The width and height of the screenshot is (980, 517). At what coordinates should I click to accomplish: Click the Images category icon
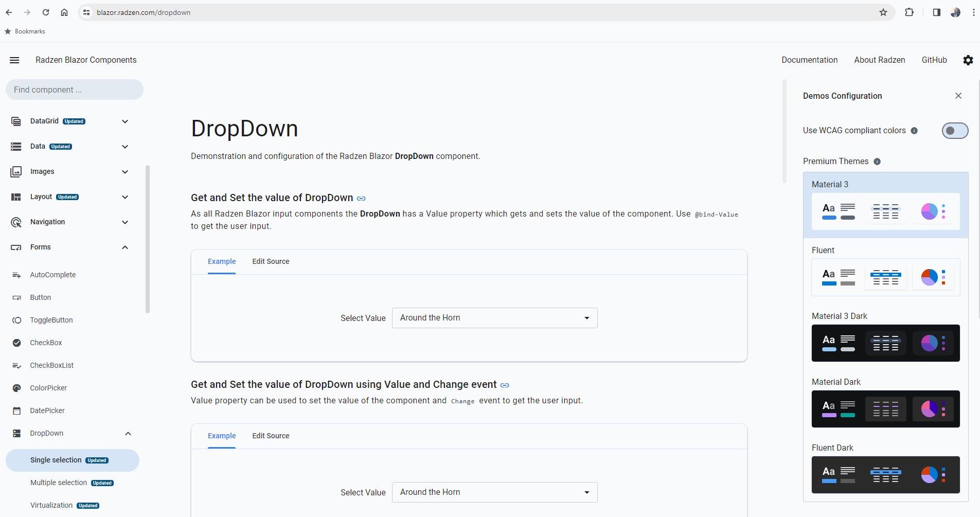(16, 171)
